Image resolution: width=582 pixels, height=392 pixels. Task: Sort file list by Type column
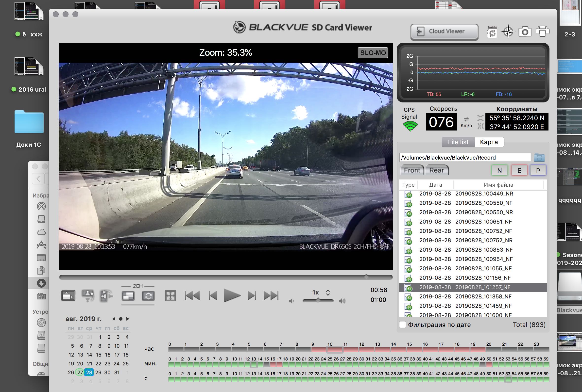[x=409, y=185]
